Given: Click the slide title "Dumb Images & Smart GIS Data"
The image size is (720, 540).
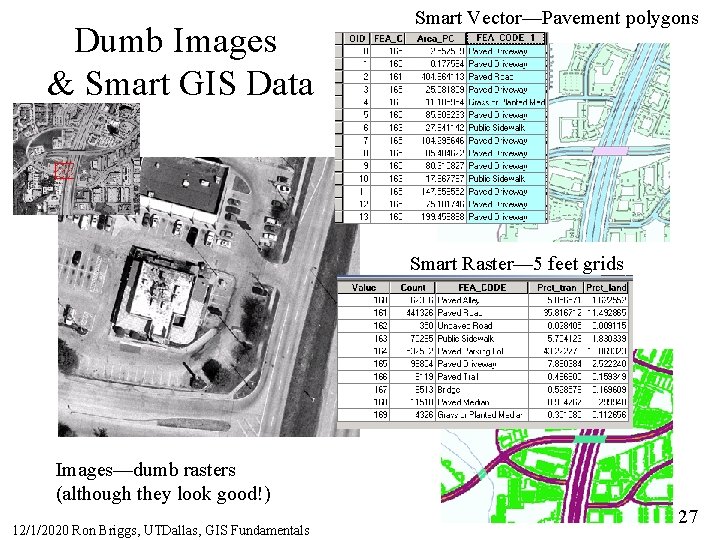Looking at the screenshot, I should [x=180, y=62].
